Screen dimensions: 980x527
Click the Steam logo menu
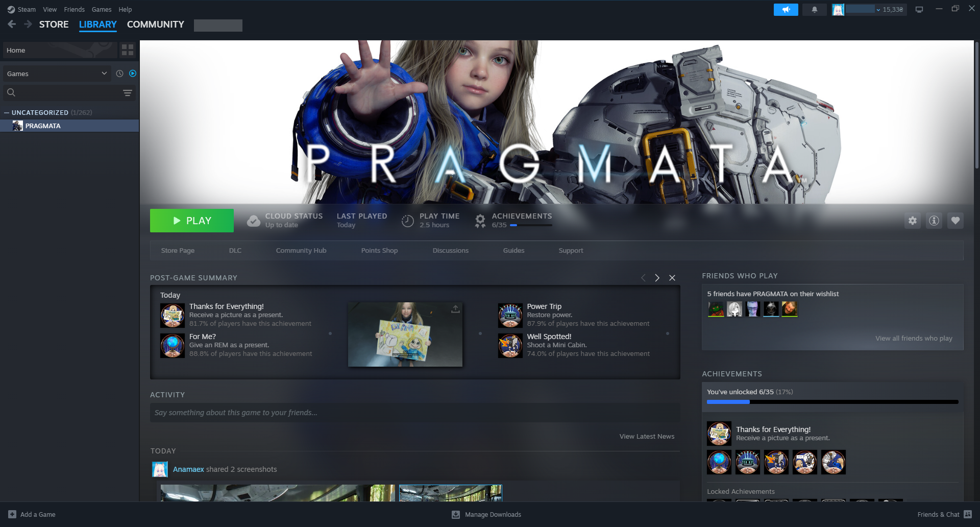tap(21, 9)
